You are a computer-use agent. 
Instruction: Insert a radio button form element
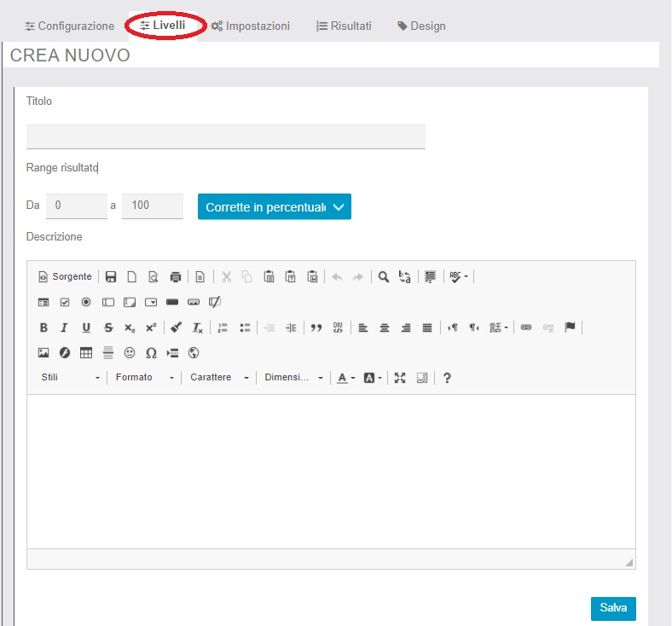coord(86,302)
